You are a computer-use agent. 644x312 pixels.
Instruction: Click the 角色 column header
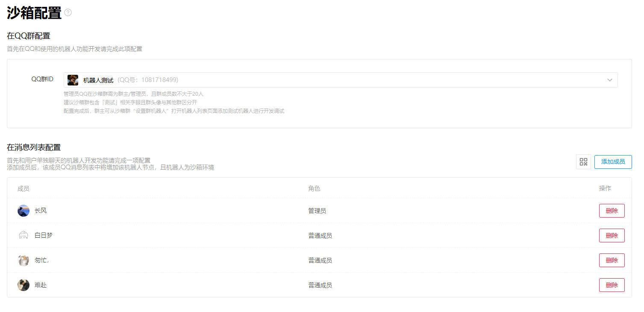(x=314, y=188)
